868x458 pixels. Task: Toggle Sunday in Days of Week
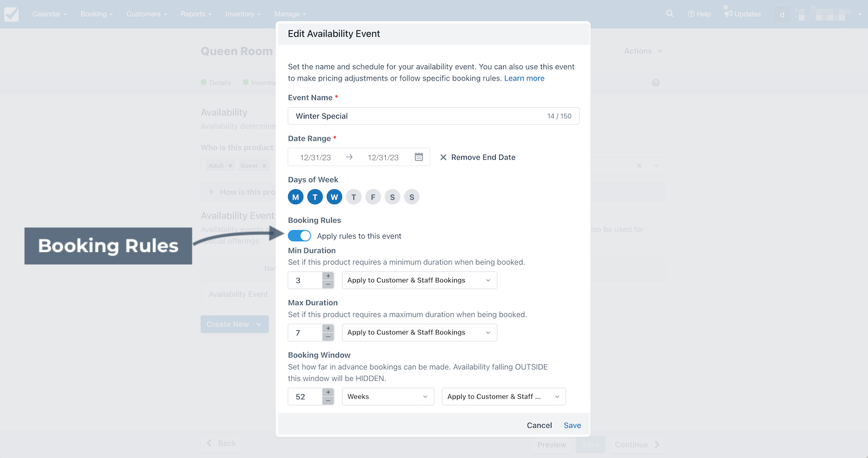pos(412,197)
